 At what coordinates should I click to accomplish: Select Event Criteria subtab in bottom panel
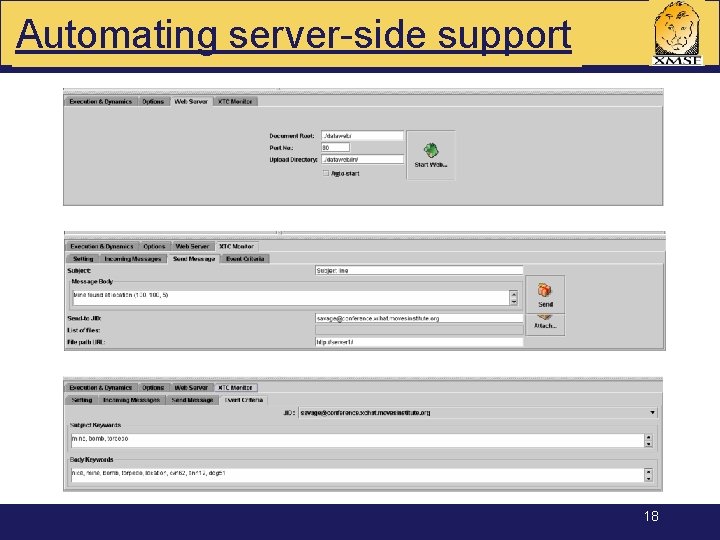pos(244,400)
